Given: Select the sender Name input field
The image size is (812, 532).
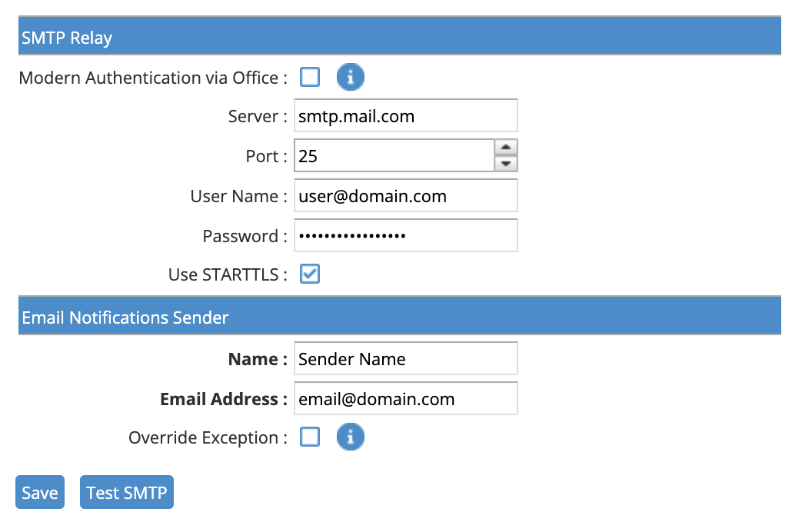Looking at the screenshot, I should point(405,358).
